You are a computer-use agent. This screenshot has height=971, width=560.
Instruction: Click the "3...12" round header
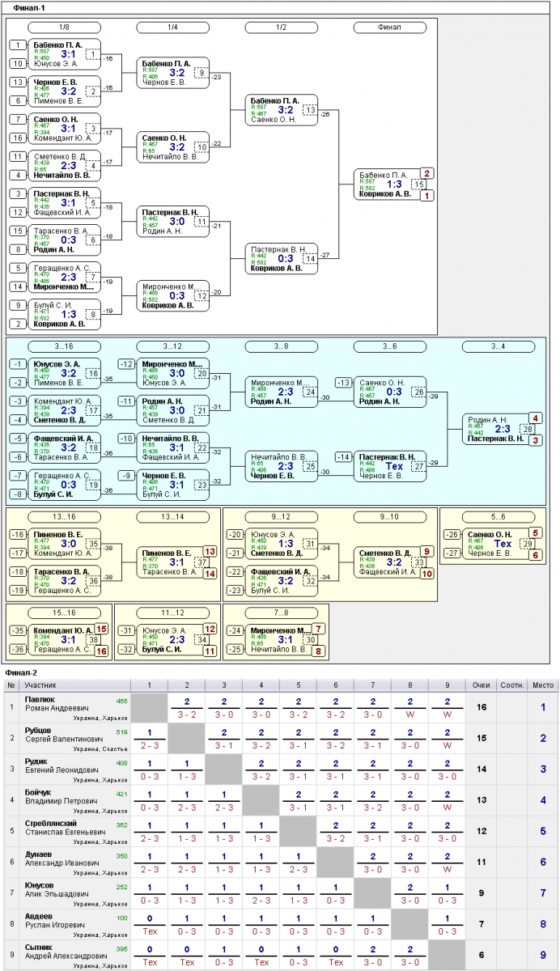click(173, 346)
